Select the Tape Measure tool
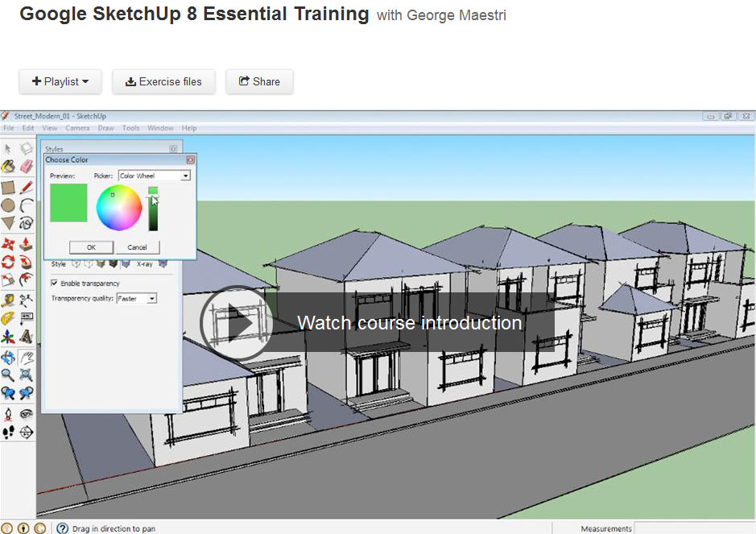The width and height of the screenshot is (756, 534). click(8, 300)
